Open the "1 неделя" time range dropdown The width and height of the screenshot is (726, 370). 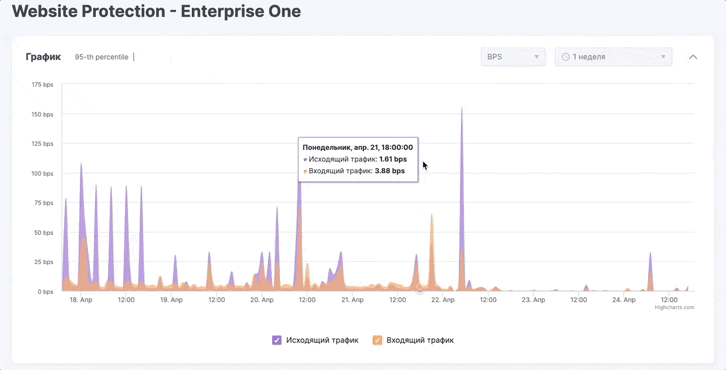pos(613,57)
